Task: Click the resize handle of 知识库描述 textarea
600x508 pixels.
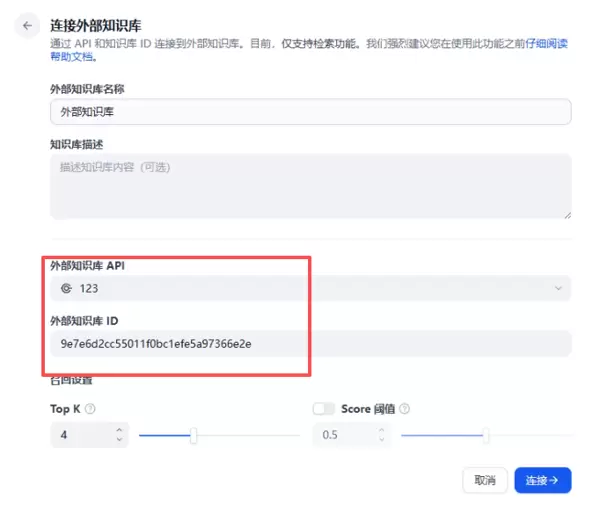Action: click(566, 213)
